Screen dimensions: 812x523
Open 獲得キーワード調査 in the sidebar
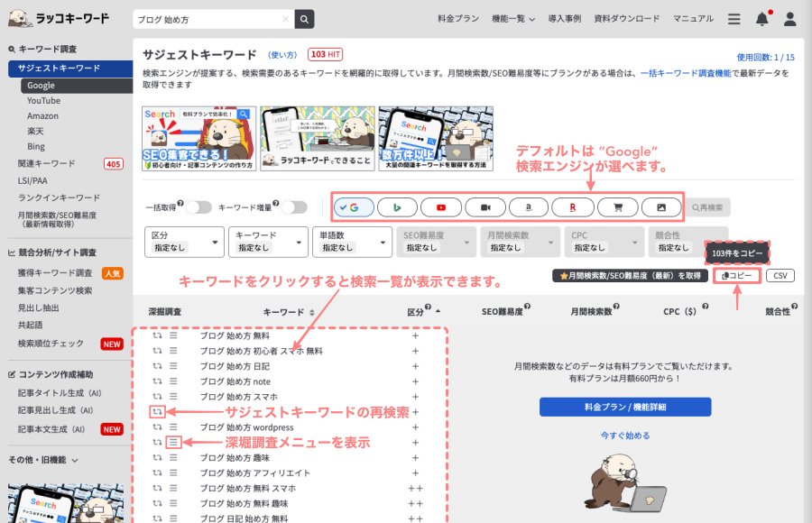point(55,273)
